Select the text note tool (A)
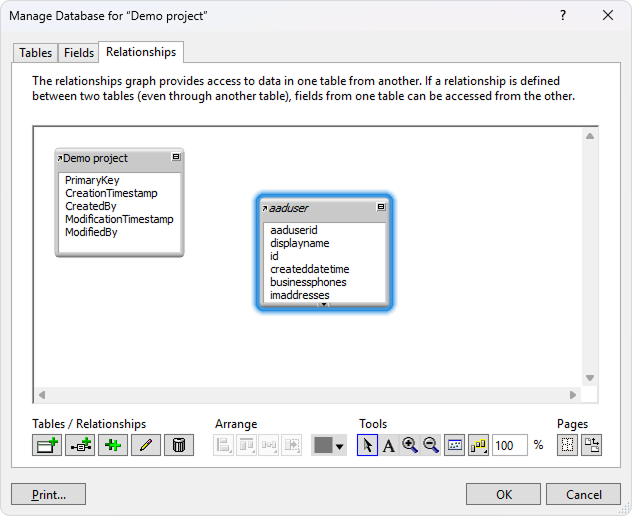The height and width of the screenshot is (516, 632). coord(389,445)
